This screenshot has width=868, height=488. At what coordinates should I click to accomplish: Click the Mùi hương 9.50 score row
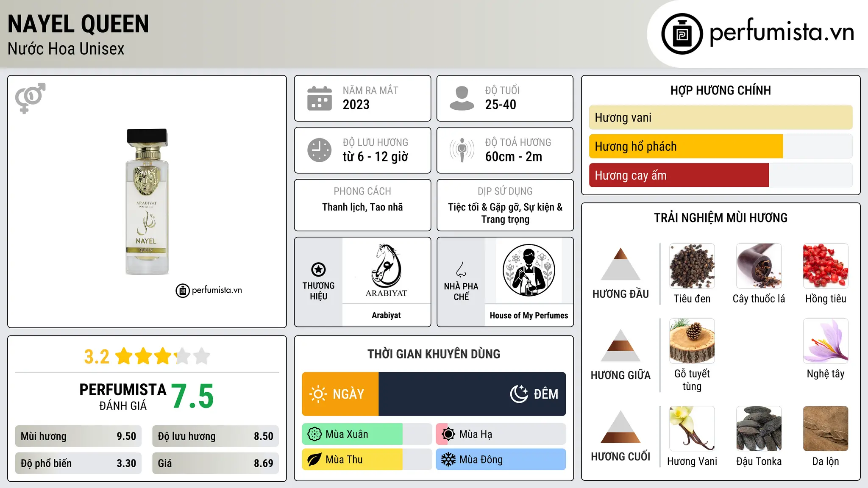78,436
